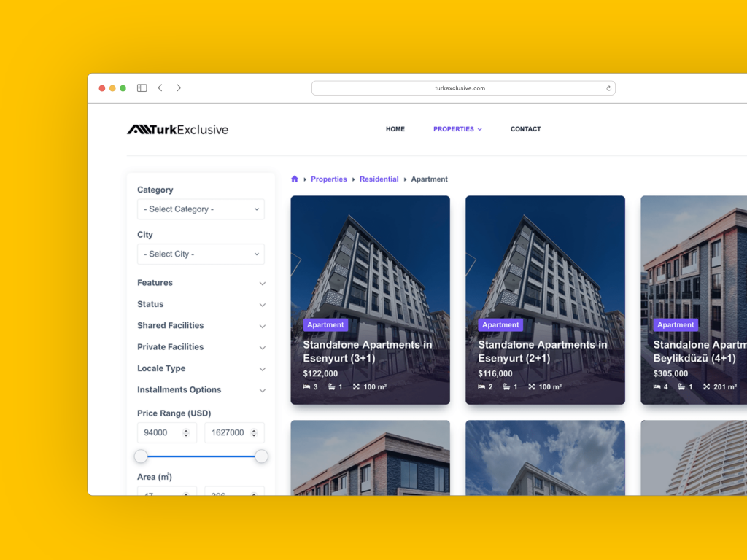Image resolution: width=747 pixels, height=560 pixels.
Task: Click area icon on Esenyurt (2+1) card
Action: [x=532, y=387]
